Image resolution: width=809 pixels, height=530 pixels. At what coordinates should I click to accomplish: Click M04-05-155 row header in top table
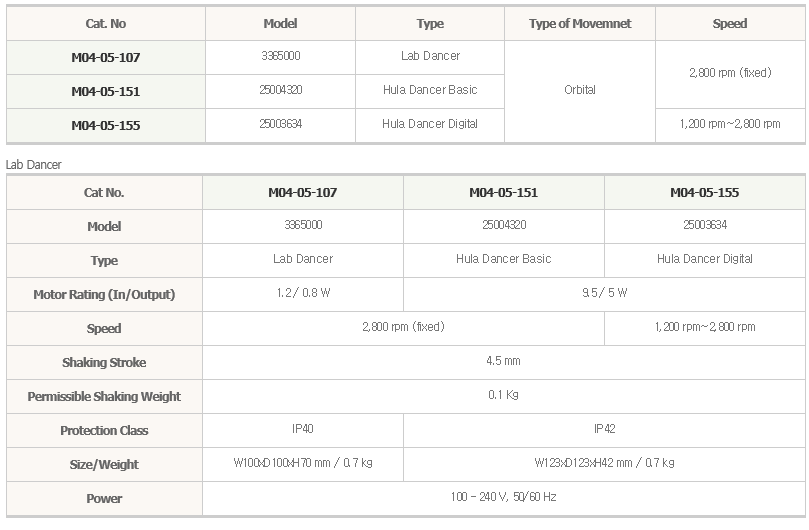click(x=106, y=125)
